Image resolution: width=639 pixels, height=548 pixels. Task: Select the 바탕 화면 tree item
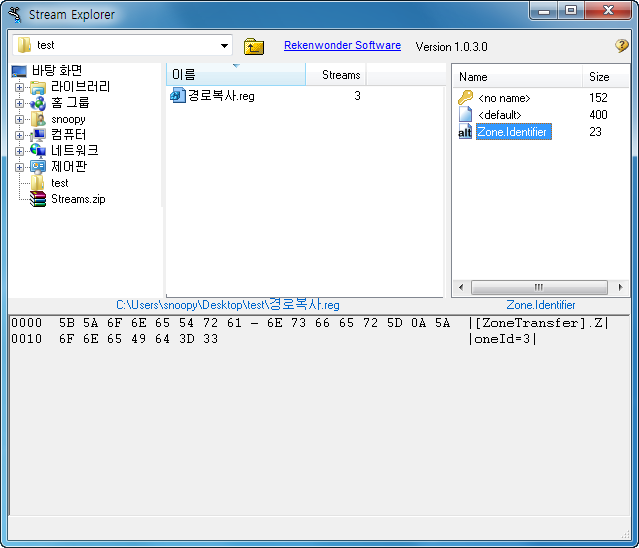click(x=57, y=71)
